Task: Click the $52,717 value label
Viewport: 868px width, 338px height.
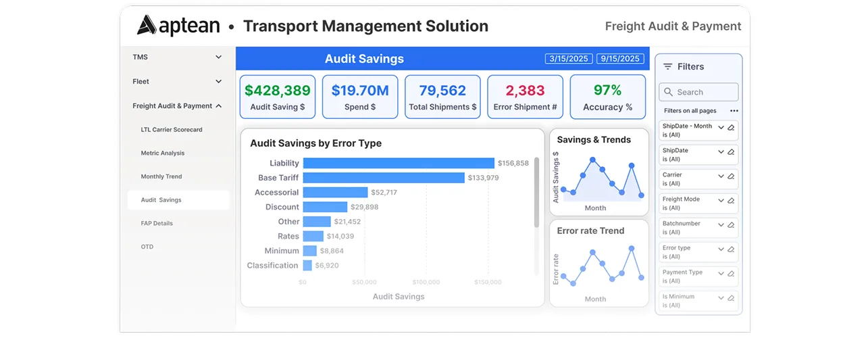Action: click(x=384, y=193)
